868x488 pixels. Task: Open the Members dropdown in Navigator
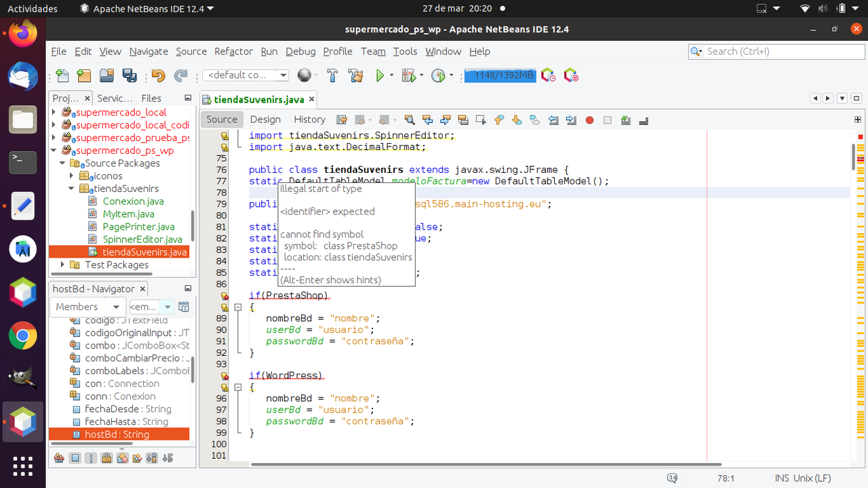point(88,307)
